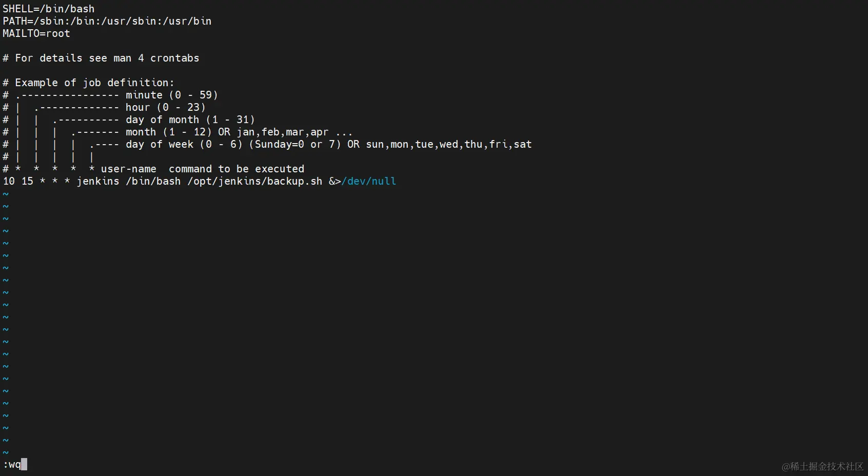Click the watermark text at bottom right
The width and height of the screenshot is (868, 476).
point(822,466)
